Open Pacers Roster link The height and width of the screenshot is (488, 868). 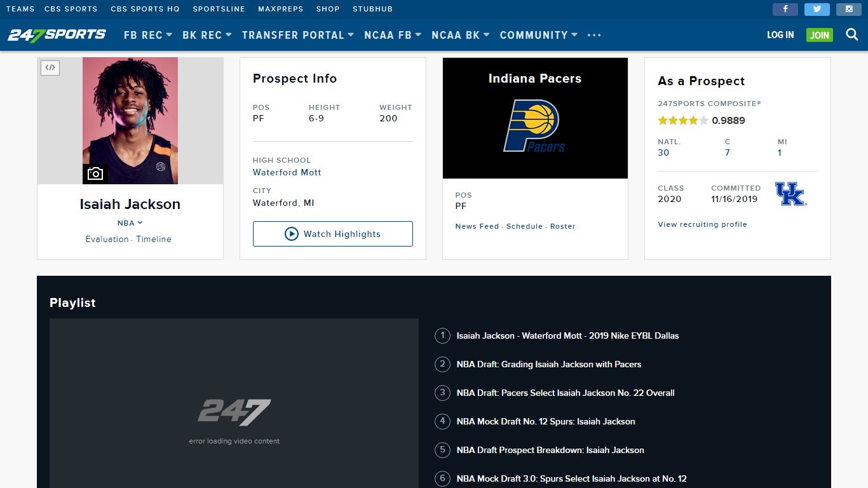[563, 226]
